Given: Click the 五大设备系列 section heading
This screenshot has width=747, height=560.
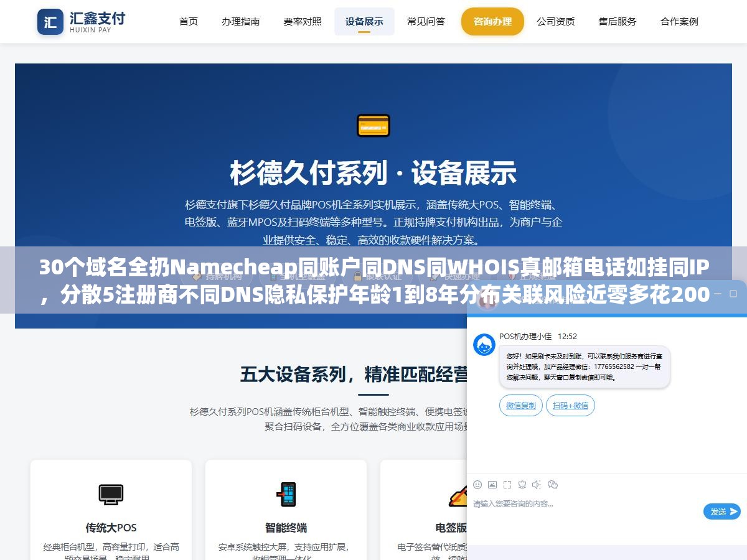Looking at the screenshot, I should [354, 375].
